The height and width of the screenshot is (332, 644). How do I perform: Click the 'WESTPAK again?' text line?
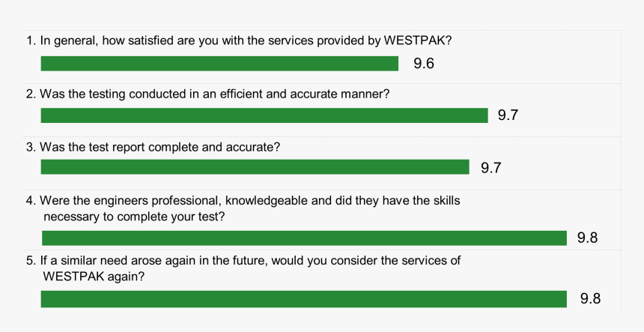[94, 276]
